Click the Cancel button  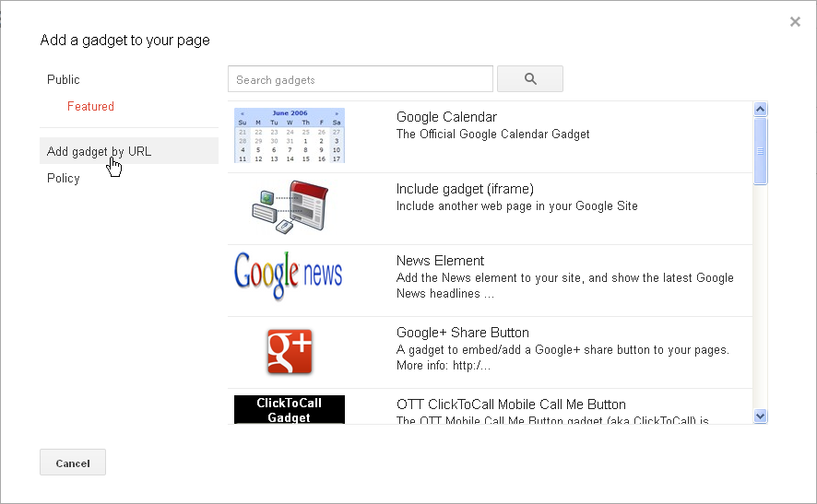(x=73, y=463)
